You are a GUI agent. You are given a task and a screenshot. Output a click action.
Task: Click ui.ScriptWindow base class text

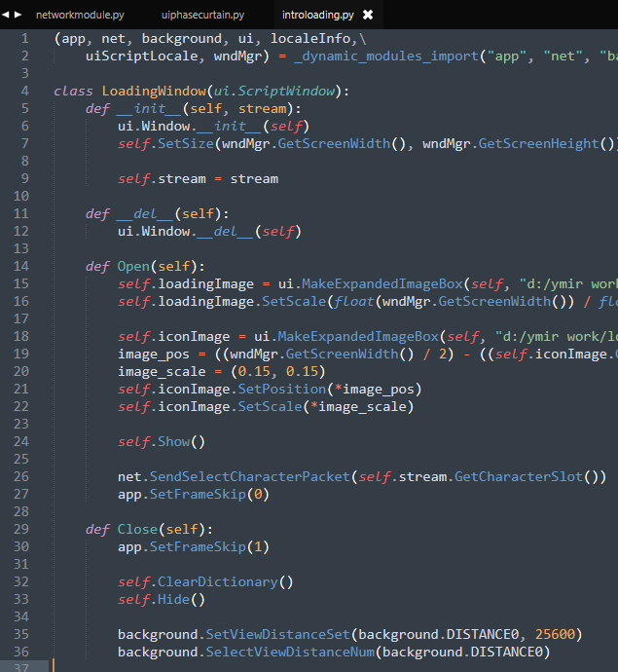pos(274,91)
